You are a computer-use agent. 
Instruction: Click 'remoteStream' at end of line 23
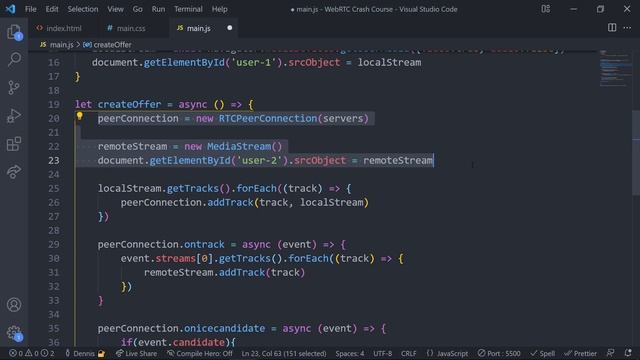click(398, 160)
